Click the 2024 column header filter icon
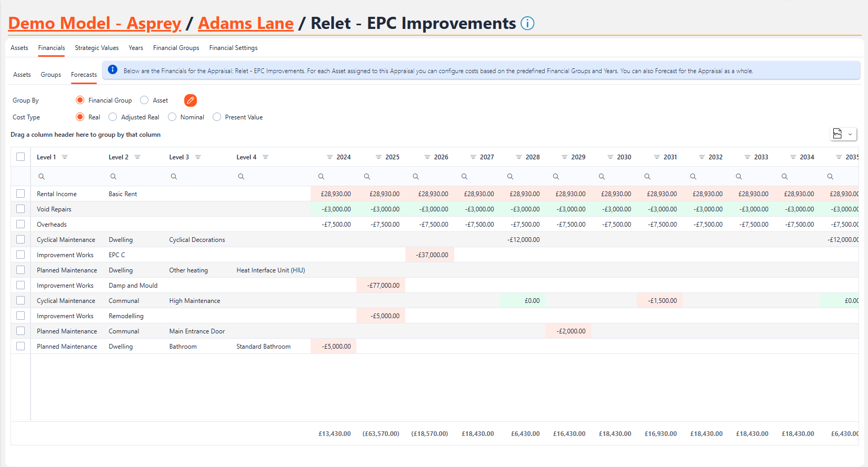Image resolution: width=868 pixels, height=467 pixels. click(330, 157)
